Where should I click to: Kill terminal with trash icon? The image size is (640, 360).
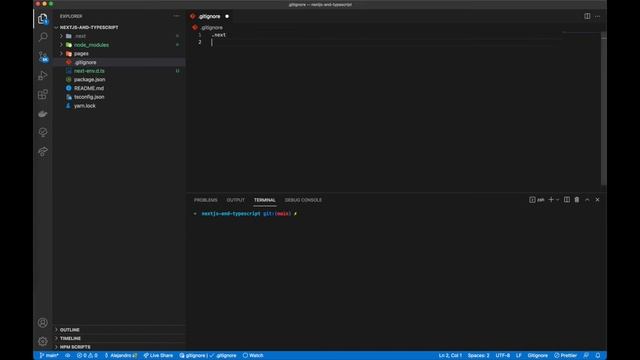click(577, 200)
